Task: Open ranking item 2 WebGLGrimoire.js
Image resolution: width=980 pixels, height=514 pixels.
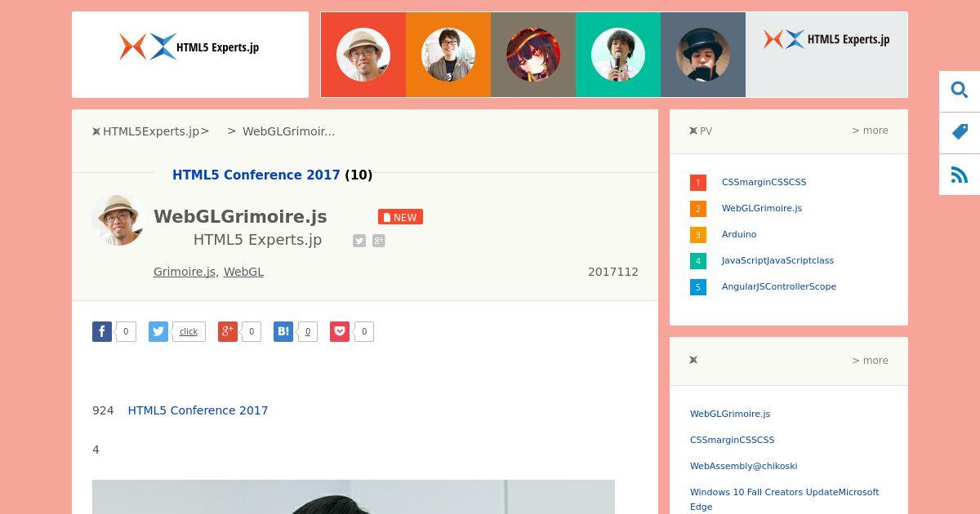Action: click(x=762, y=208)
